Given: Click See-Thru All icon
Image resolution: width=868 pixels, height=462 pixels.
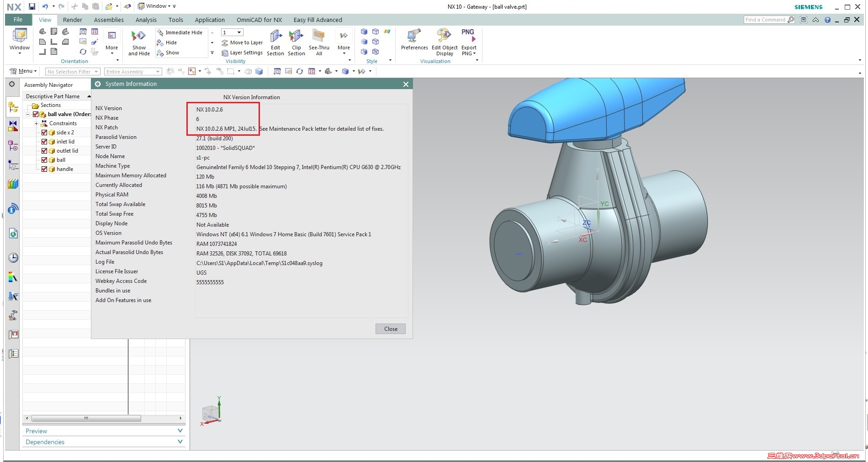Looking at the screenshot, I should (x=318, y=36).
